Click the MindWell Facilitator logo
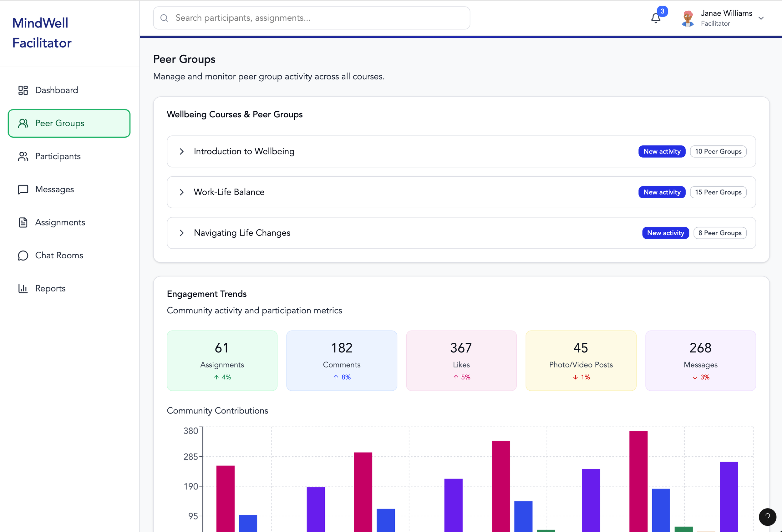The image size is (782, 532). coord(42,33)
